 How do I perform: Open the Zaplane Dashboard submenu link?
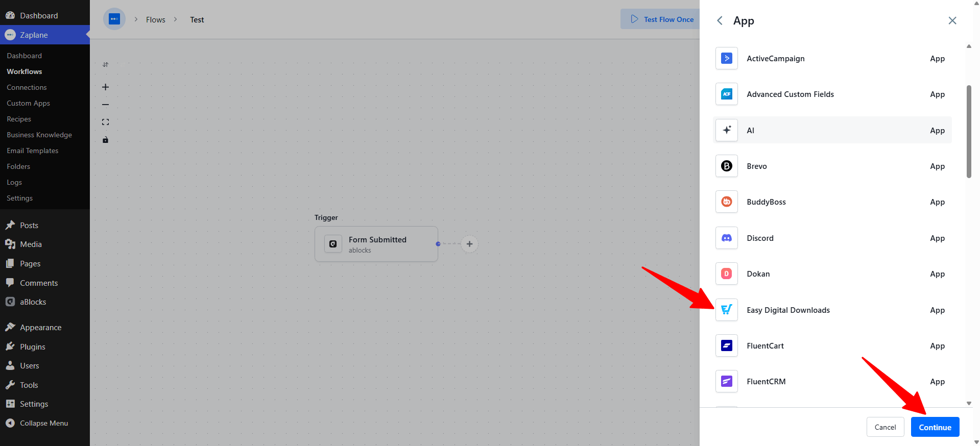(x=25, y=56)
